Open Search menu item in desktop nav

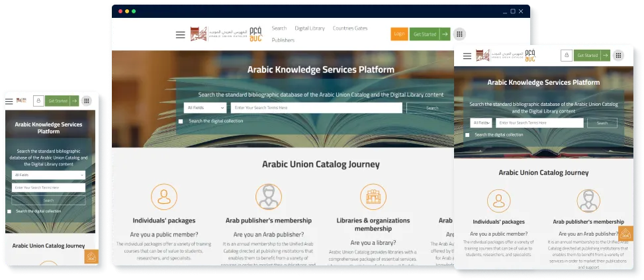click(279, 28)
